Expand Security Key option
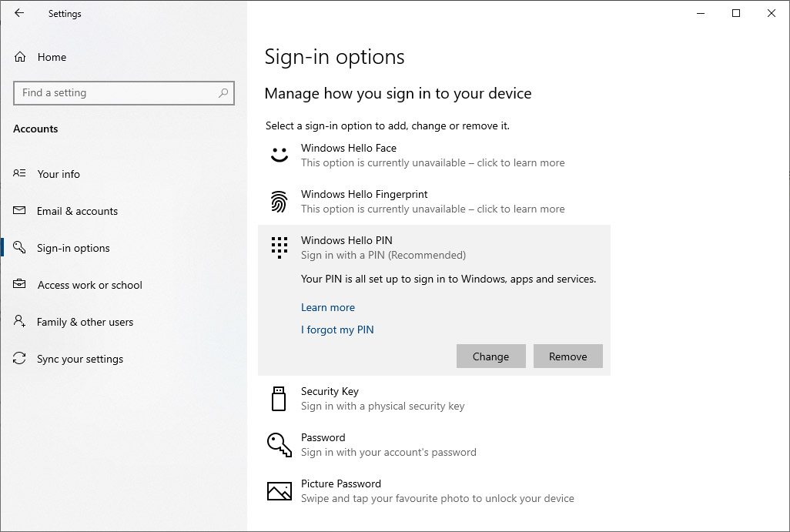The height and width of the screenshot is (532, 790). pos(433,399)
